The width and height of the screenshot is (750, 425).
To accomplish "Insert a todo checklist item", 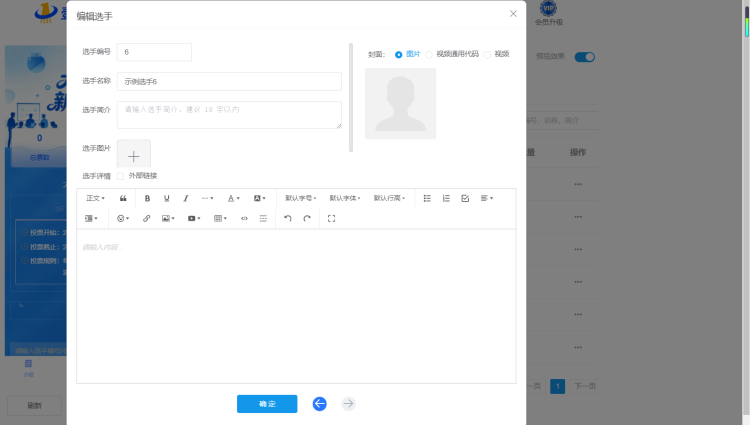I will (465, 198).
